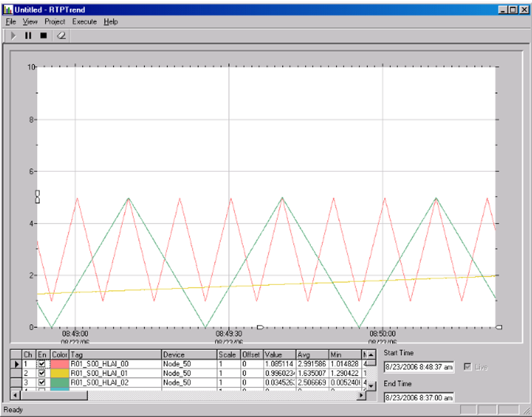This screenshot has height=417, width=532.
Task: Click the RTPTrend app icon in title bar
Action: click(x=8, y=9)
